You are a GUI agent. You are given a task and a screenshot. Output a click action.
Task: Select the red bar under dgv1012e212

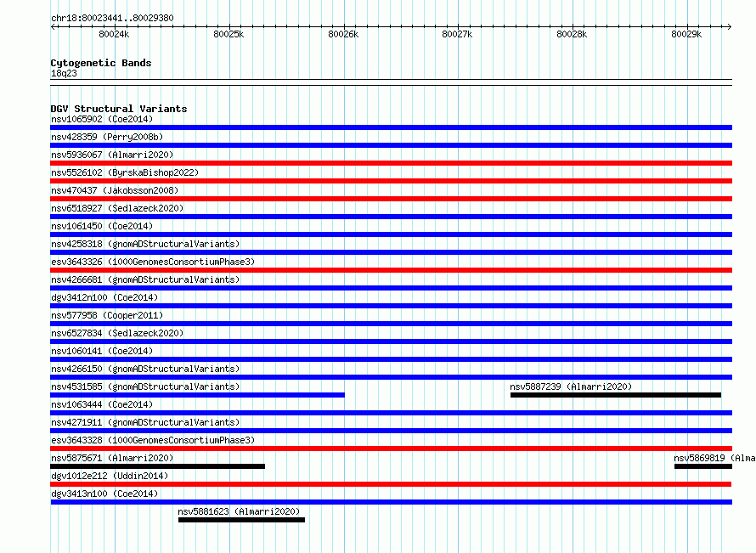tap(391, 484)
